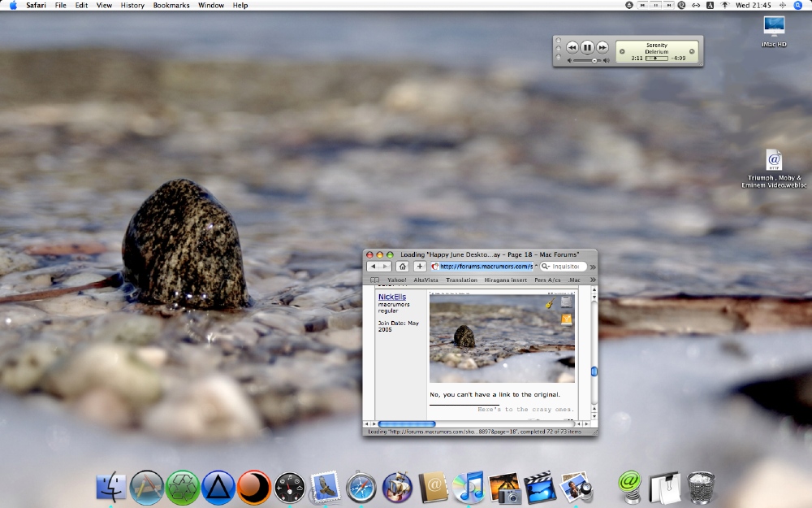Open iTunes in the Dock
This screenshot has height=508, width=812.
469,487
